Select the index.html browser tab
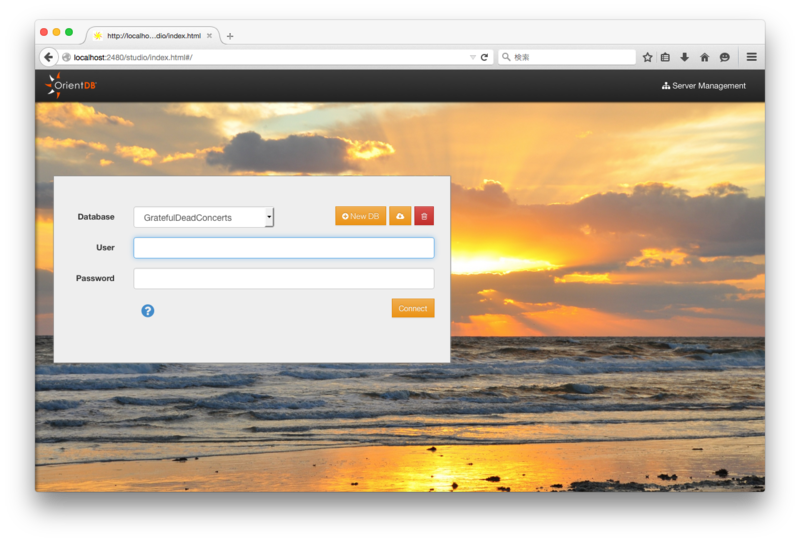 (x=153, y=36)
